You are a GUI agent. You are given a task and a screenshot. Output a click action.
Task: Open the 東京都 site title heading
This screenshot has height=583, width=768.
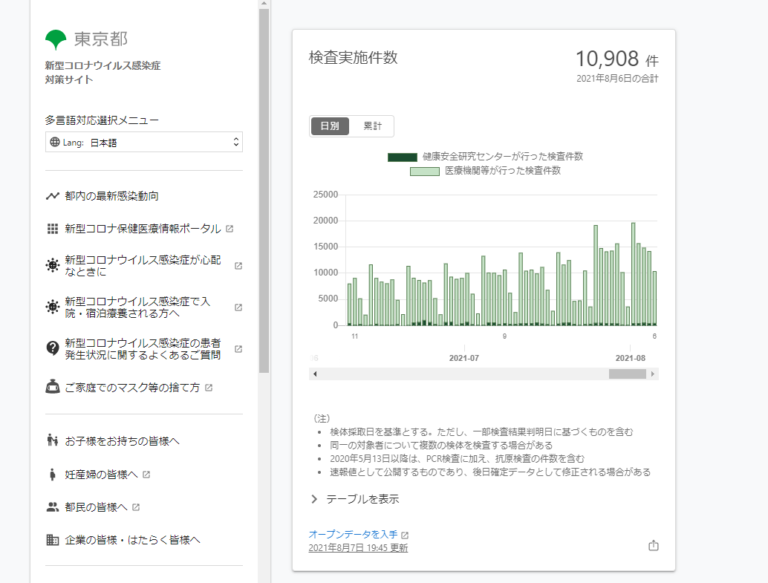coord(100,39)
